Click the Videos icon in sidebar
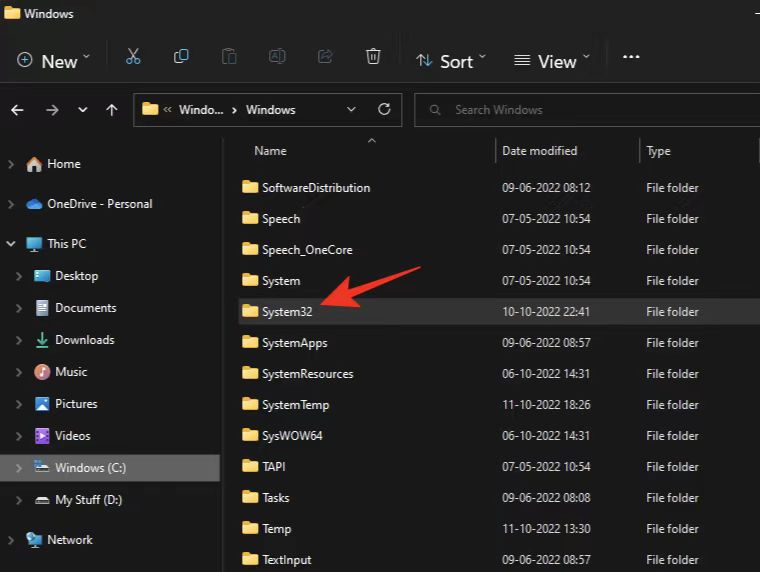 (x=42, y=436)
